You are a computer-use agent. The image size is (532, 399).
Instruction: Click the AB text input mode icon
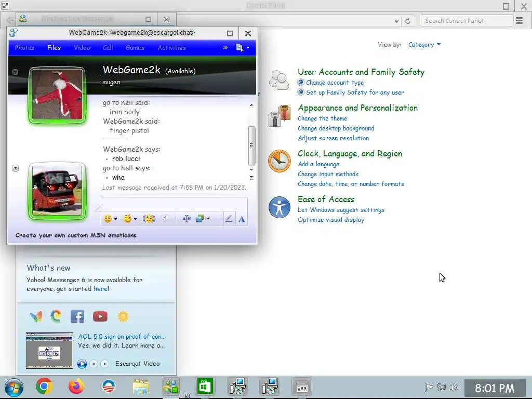pyautogui.click(x=187, y=219)
